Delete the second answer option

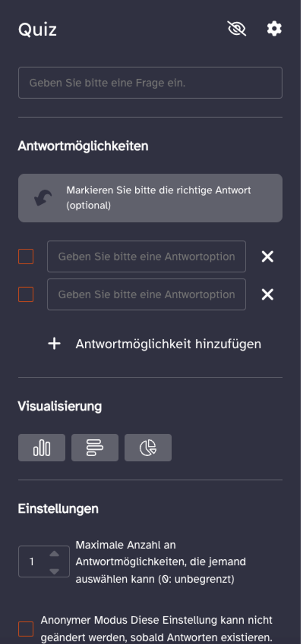pyautogui.click(x=268, y=294)
